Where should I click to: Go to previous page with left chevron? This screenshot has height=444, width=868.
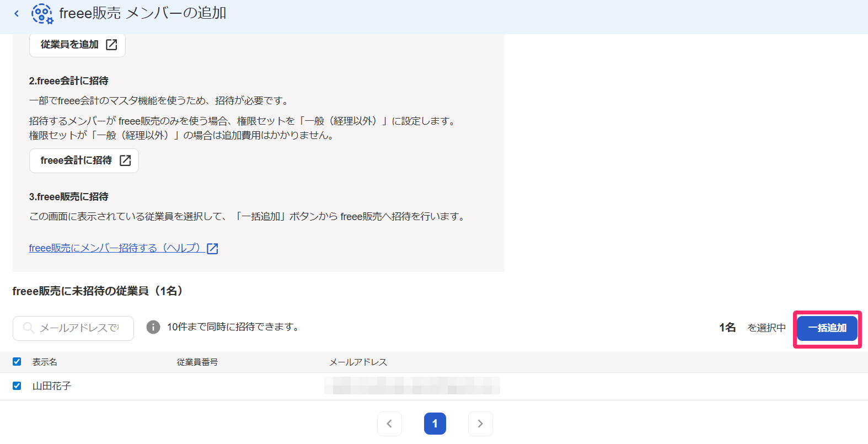[389, 424]
